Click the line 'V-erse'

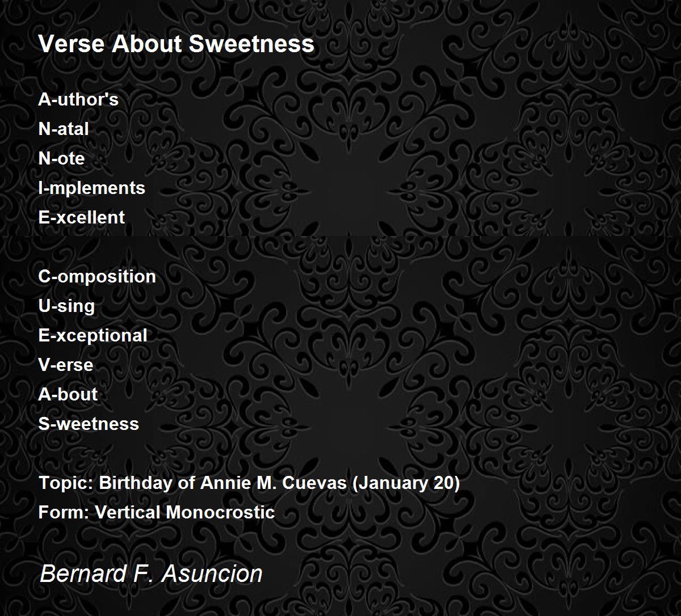click(66, 365)
